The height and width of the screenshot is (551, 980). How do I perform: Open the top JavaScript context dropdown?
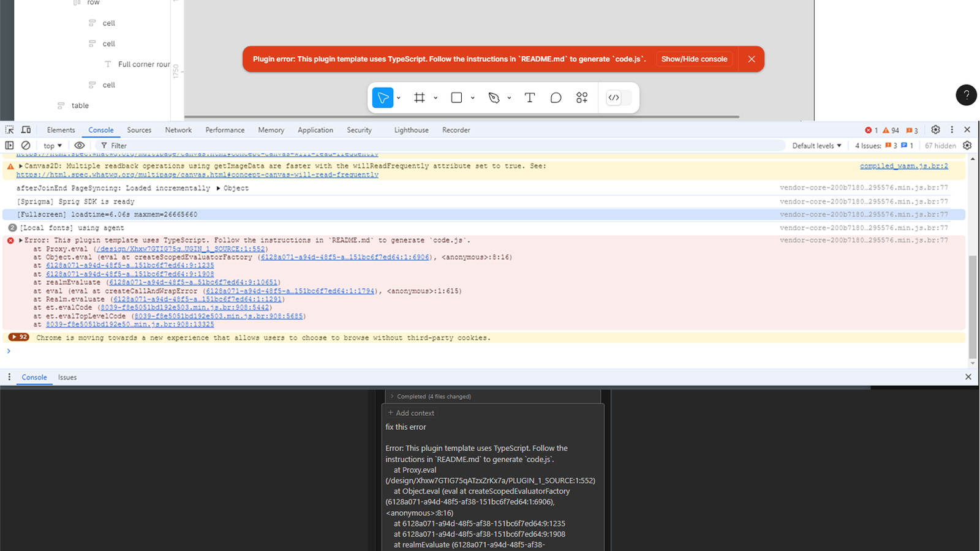53,146
